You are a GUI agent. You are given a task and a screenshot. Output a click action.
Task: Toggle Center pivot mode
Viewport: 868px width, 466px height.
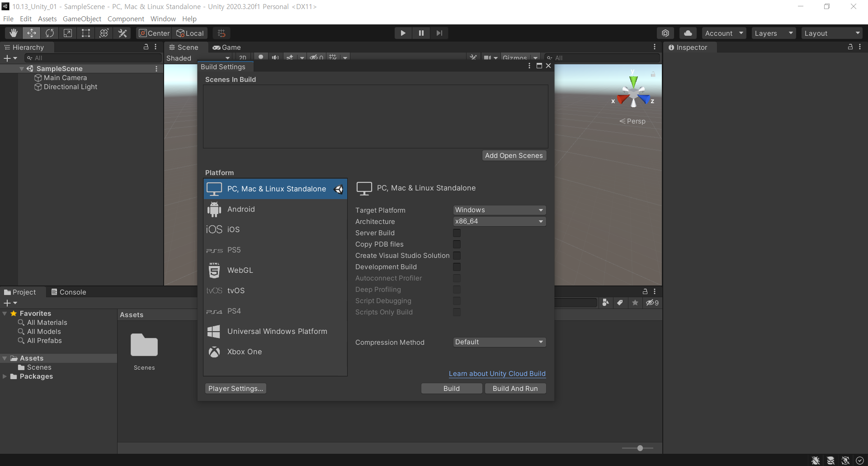[154, 33]
